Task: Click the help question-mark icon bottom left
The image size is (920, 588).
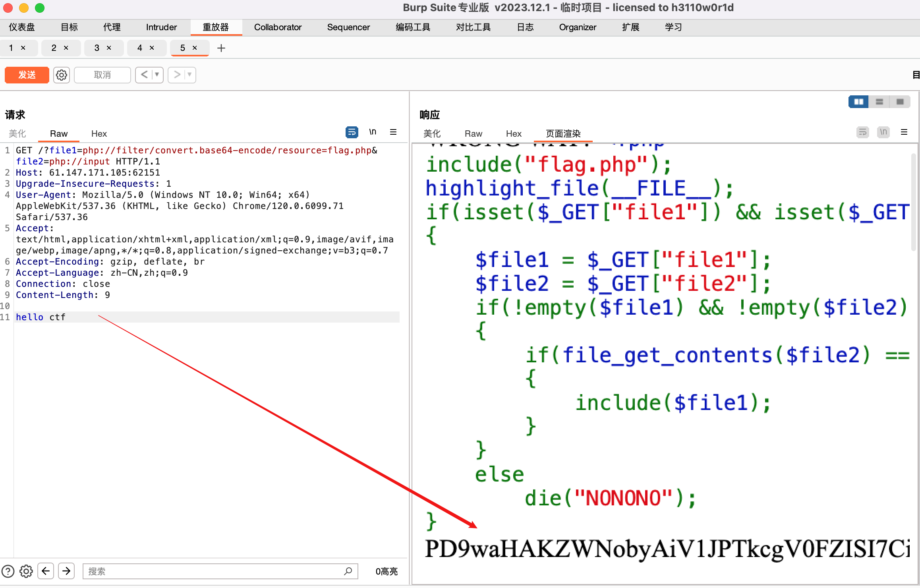Action: click(9, 571)
